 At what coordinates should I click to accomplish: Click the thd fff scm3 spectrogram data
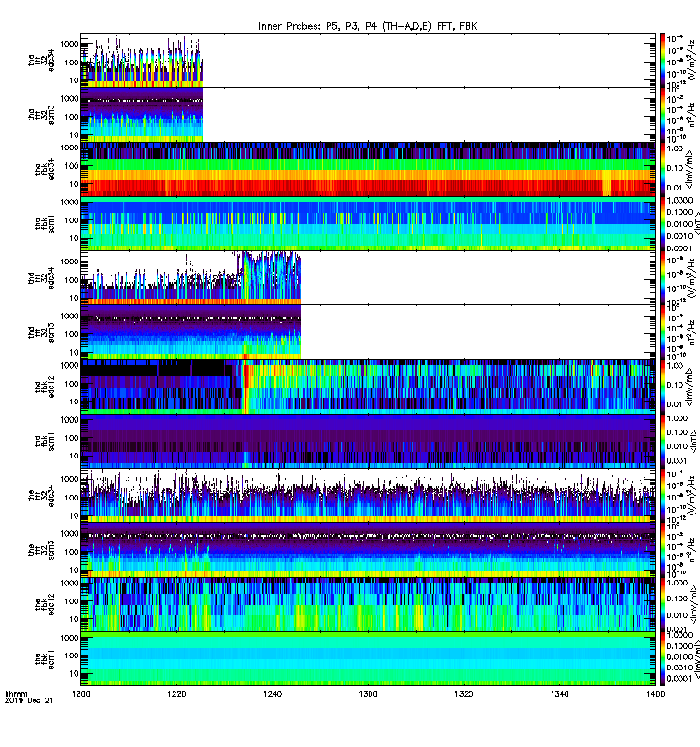(x=190, y=332)
